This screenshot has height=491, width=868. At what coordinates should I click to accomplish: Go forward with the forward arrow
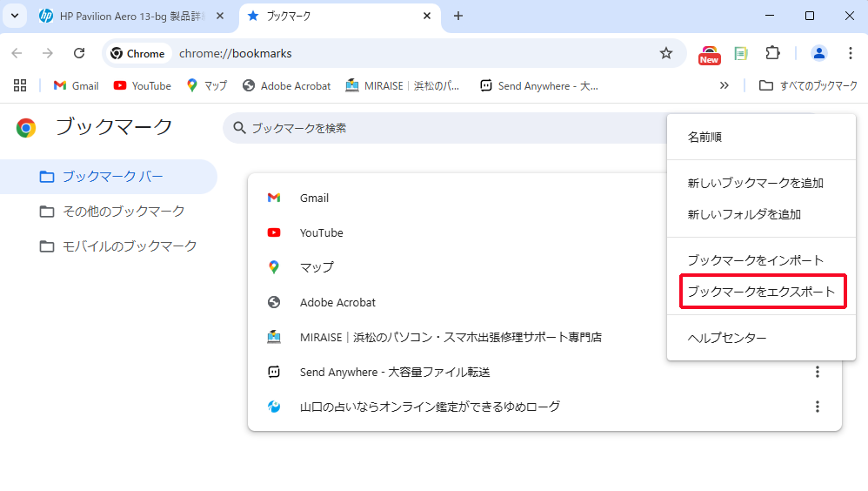[x=48, y=53]
